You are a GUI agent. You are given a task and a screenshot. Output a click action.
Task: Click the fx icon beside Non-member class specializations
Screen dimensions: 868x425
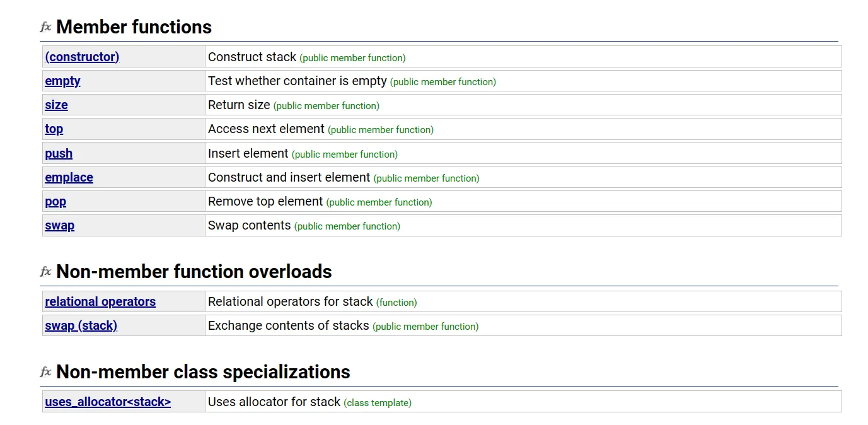point(45,372)
